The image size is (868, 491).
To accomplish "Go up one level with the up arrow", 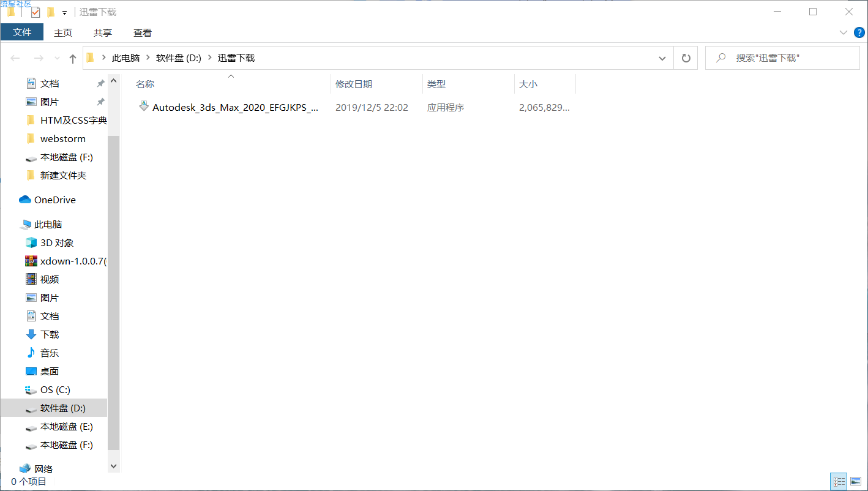I will click(x=73, y=58).
